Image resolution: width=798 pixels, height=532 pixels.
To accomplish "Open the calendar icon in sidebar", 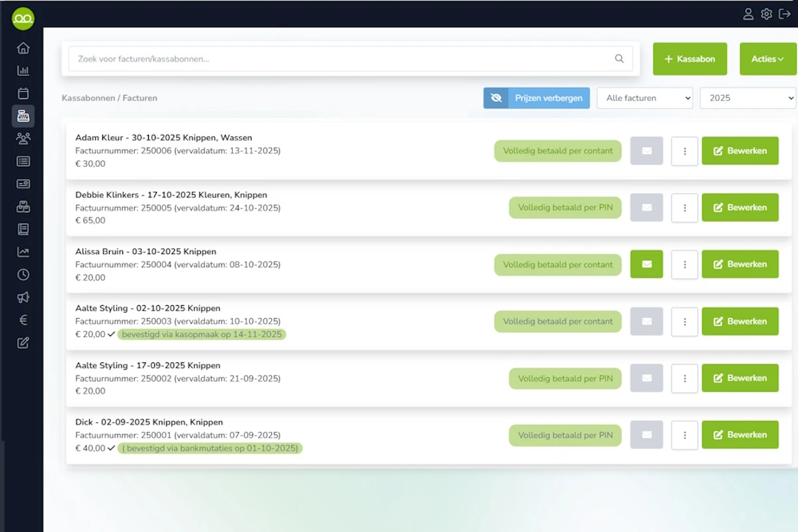I will 23,93.
